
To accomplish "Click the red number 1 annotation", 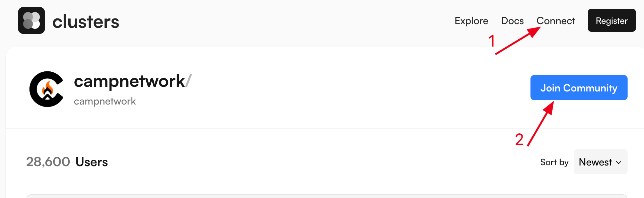I will tap(491, 42).
